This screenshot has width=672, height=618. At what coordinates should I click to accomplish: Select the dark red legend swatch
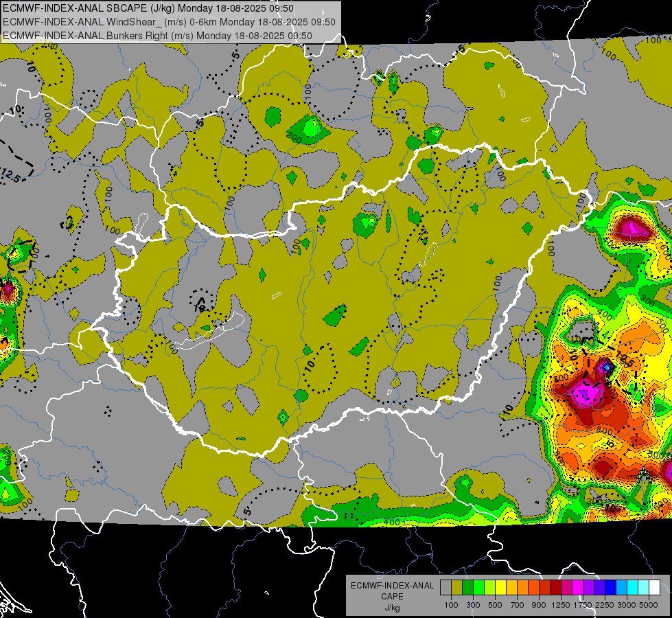click(555, 588)
